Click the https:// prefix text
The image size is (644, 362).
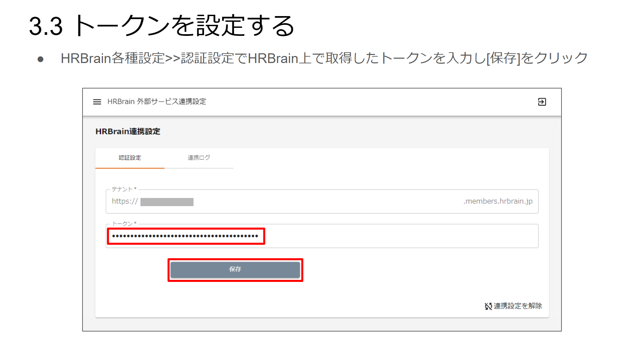pyautogui.click(x=125, y=201)
